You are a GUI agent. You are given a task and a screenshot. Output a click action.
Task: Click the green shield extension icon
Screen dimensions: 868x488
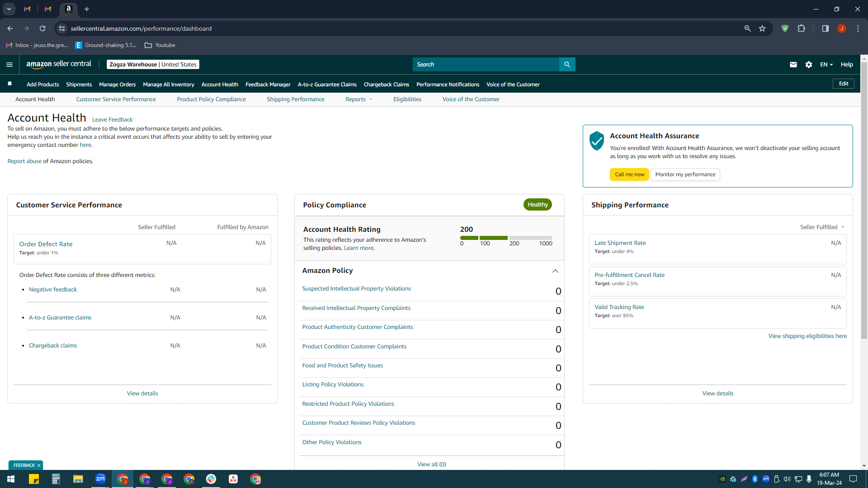785,28
